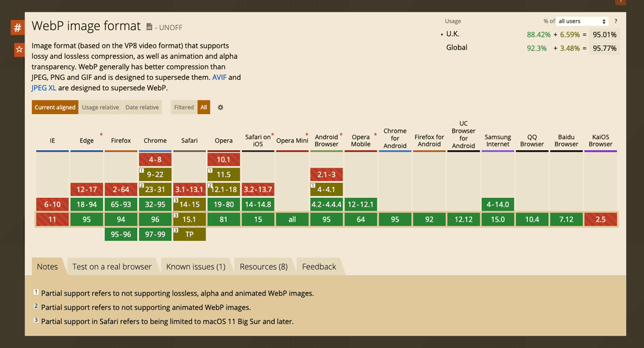This screenshot has height=348, width=644.
Task: Toggle the Filtered browsers option
Action: 184,108
